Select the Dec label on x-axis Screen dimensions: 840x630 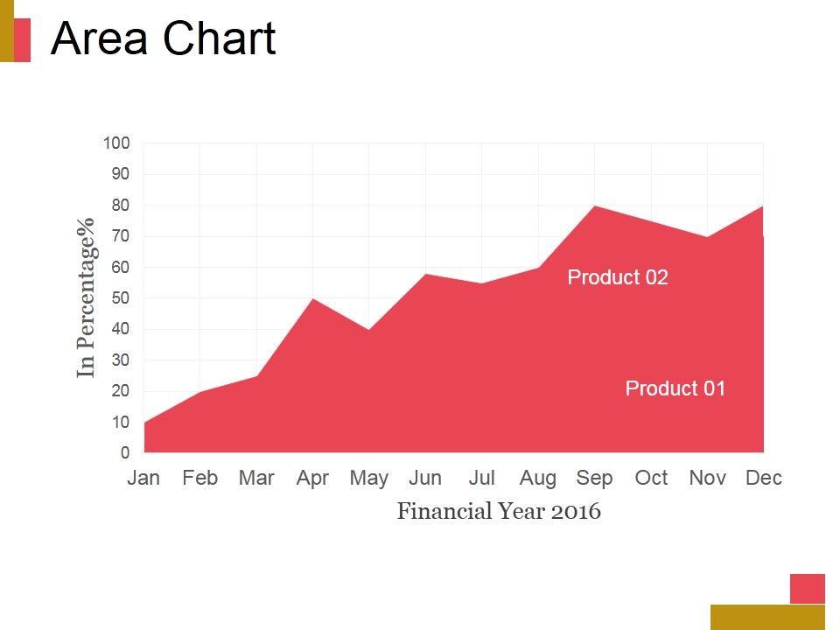pos(764,478)
